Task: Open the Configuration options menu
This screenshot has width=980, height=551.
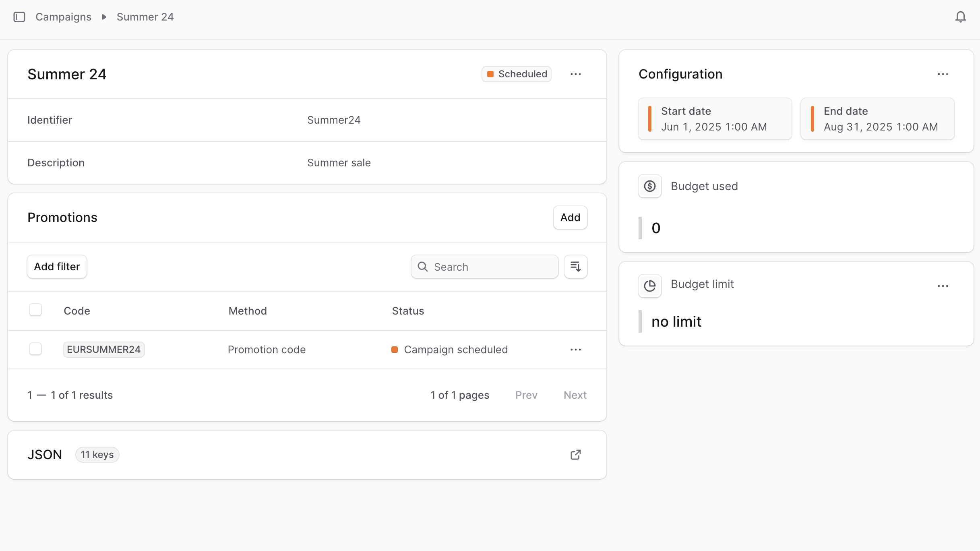Action: pos(943,74)
